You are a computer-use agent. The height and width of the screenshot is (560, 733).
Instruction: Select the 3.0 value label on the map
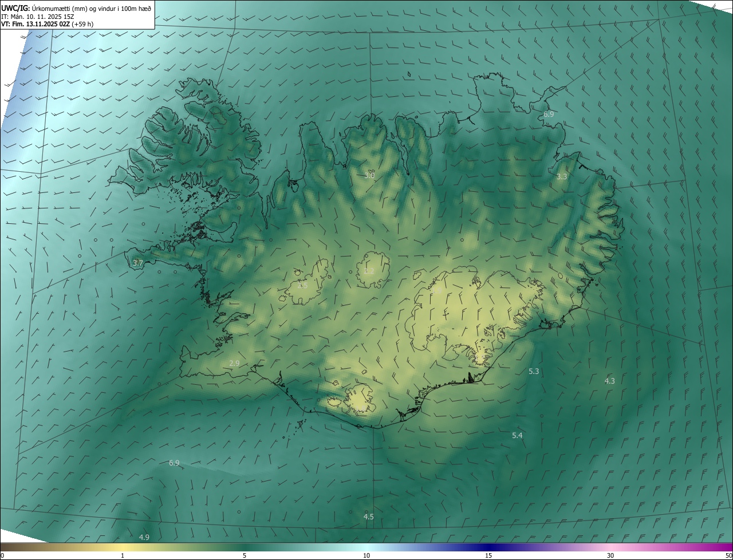pos(369,175)
